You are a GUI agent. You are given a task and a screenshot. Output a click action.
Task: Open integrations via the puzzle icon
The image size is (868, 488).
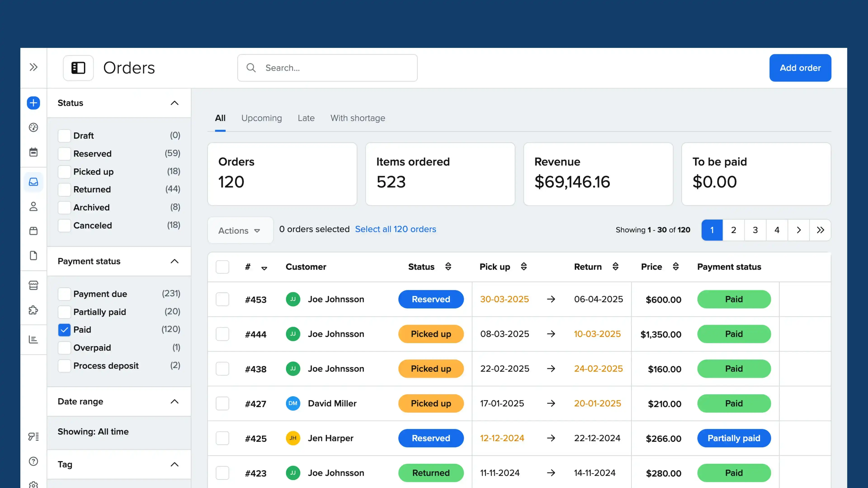pyautogui.click(x=33, y=310)
